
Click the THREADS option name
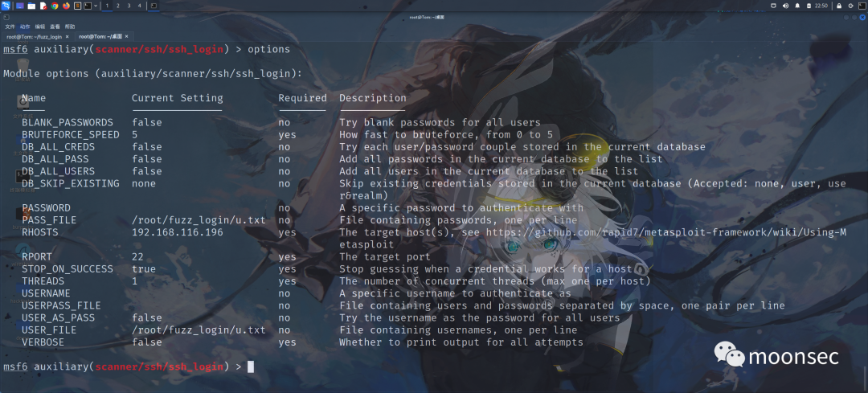point(43,281)
